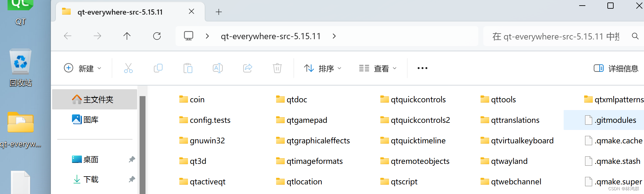Switch to the qt-everywhere-src-5.15.11 tab
644x194 pixels.
click(x=130, y=12)
